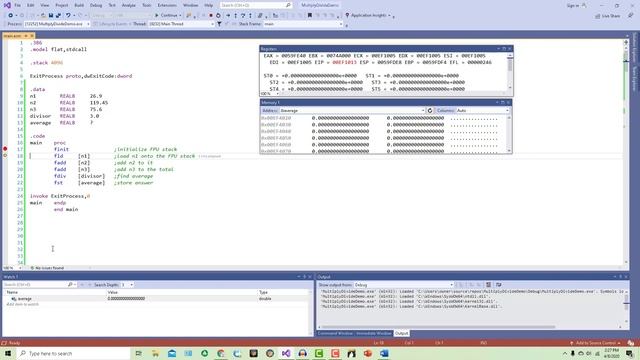Open Visual Studio from the taskbar
The height and width of the screenshot is (360, 640).
[286, 353]
